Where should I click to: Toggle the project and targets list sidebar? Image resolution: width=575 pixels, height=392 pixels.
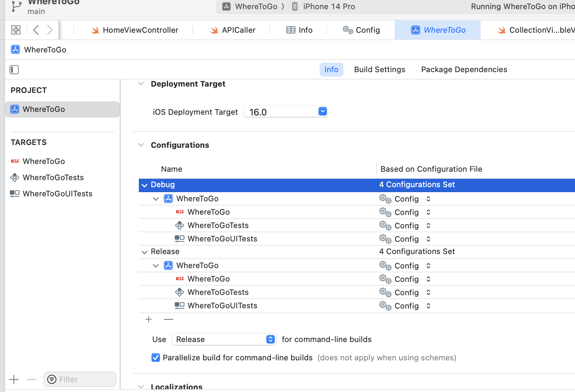point(14,70)
